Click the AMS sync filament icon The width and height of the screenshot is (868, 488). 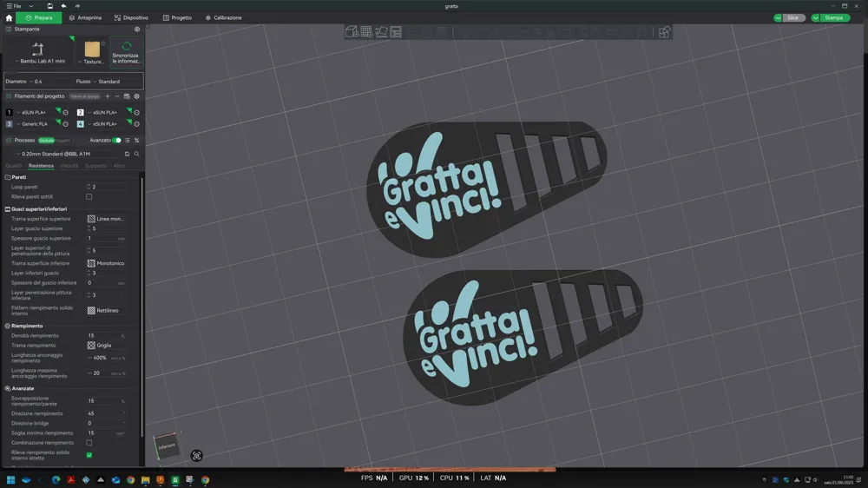click(x=127, y=96)
